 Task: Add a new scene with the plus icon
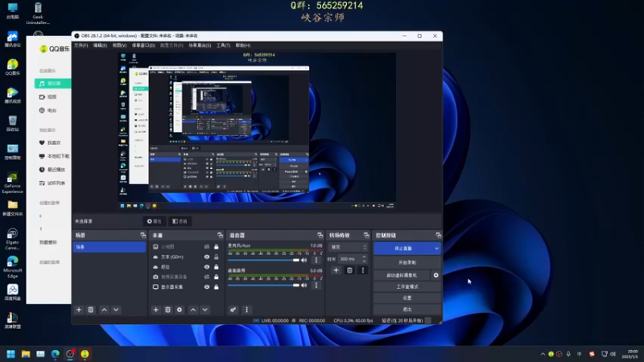pos(79,310)
